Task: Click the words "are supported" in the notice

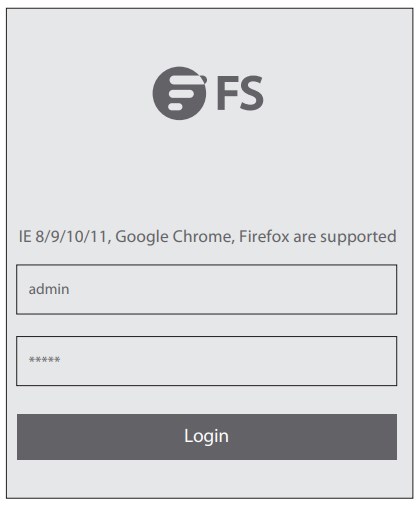Action: click(345, 237)
